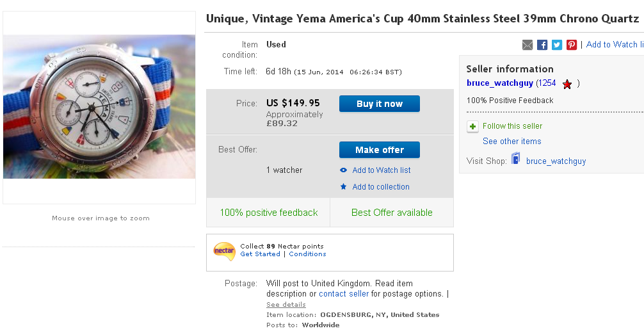
Task: Click the red feedback star icon
Action: 567,84
